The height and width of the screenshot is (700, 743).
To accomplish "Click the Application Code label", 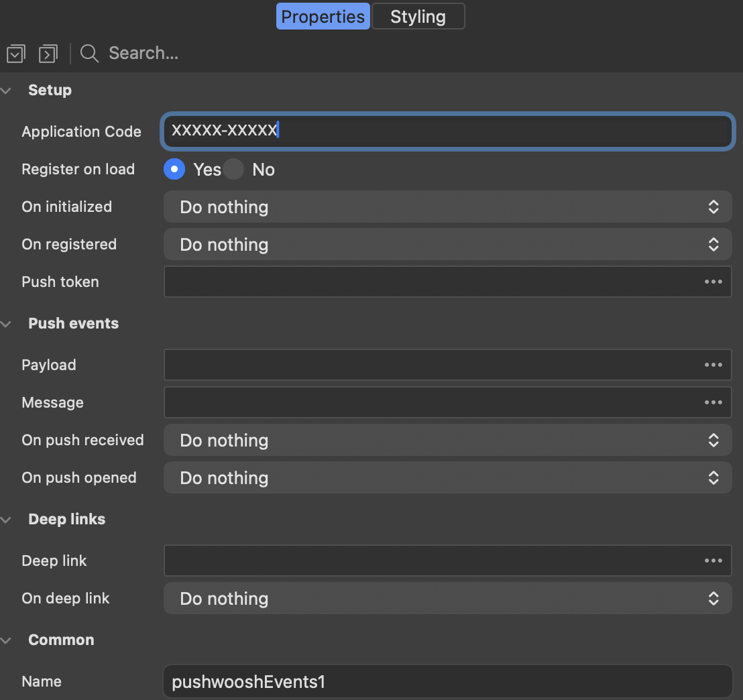I will [x=82, y=131].
